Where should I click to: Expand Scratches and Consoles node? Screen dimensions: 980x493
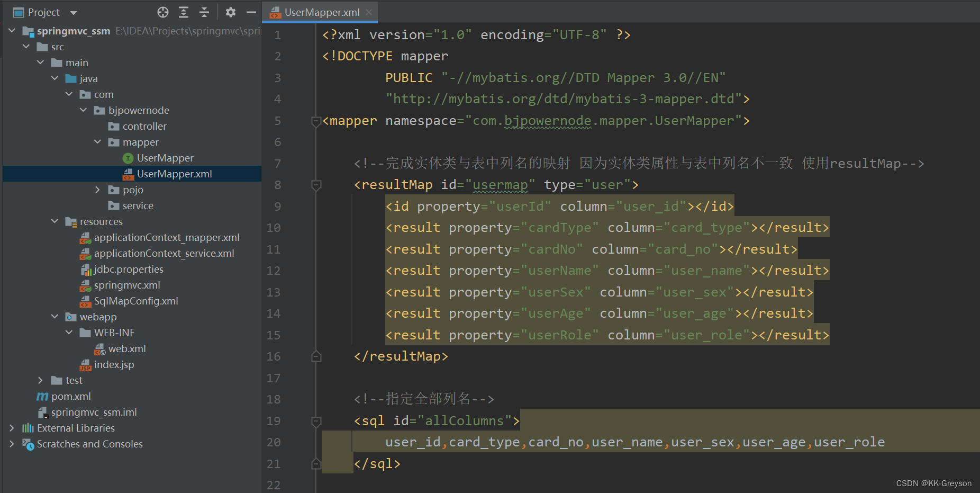(x=12, y=444)
